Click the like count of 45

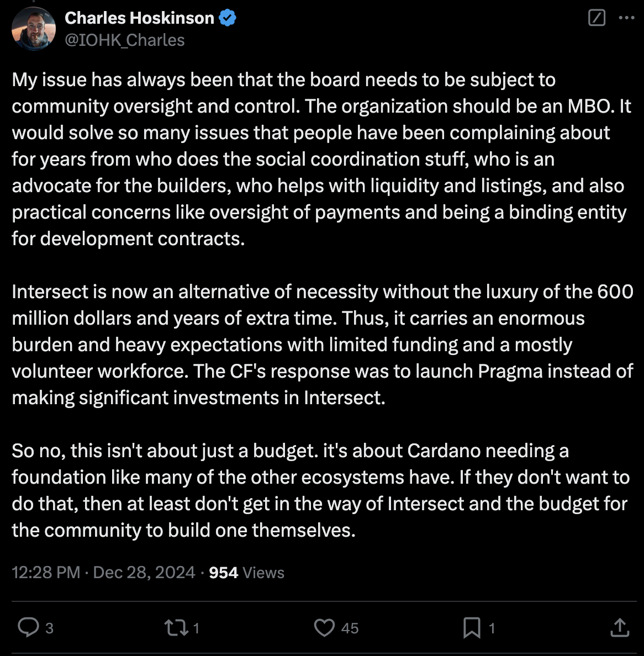[350, 628]
